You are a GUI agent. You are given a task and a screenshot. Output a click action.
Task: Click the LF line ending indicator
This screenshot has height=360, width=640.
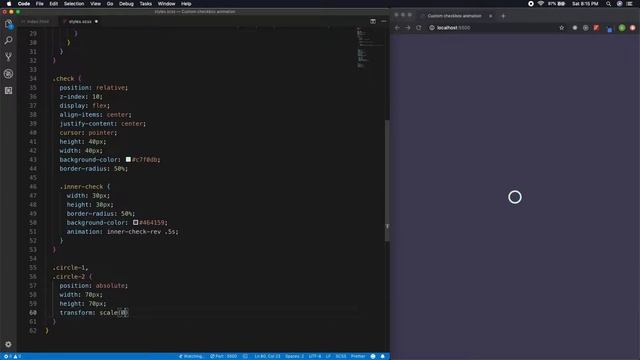click(328, 356)
